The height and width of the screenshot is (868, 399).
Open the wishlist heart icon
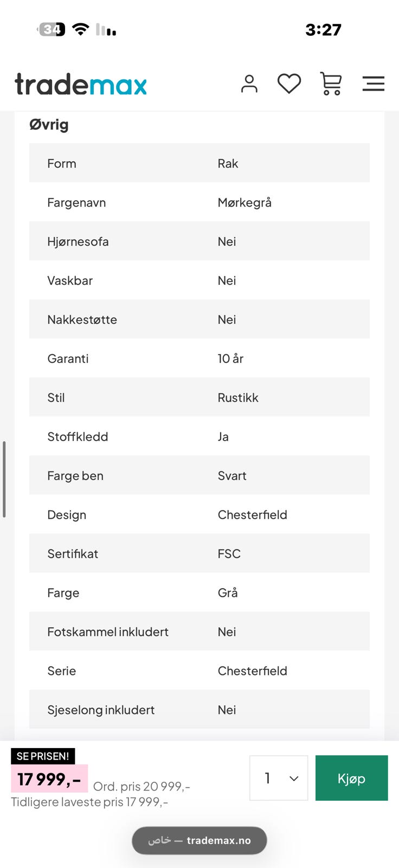[289, 84]
